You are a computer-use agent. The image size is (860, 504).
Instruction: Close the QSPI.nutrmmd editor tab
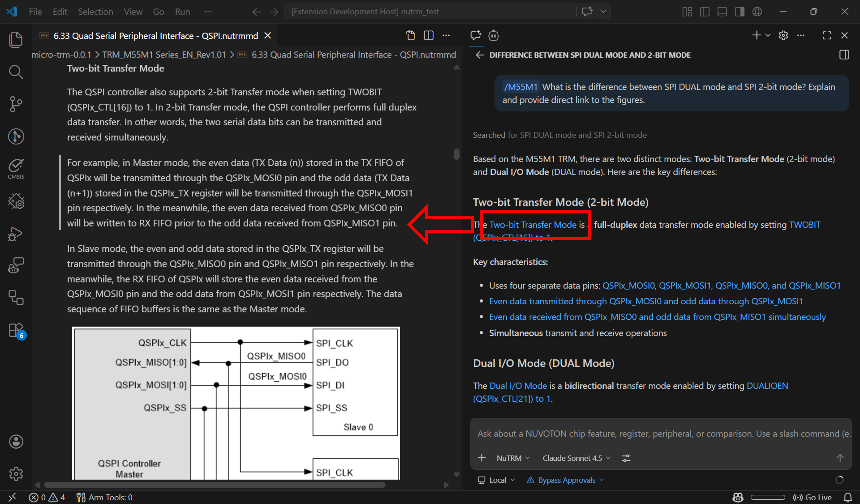(x=268, y=35)
